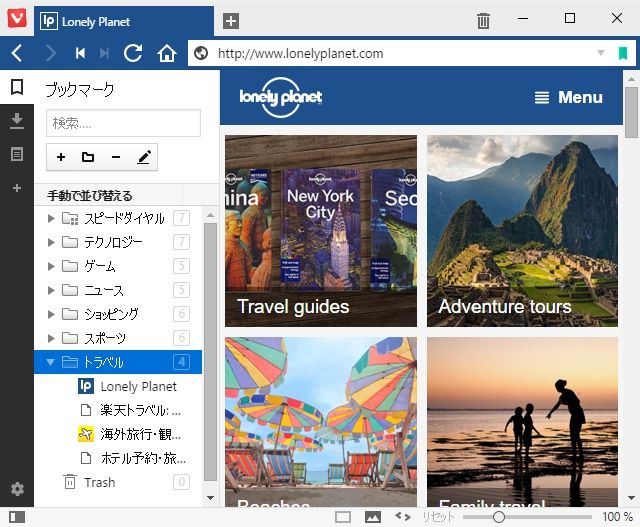This screenshot has width=640, height=527.
Task: Select the ゲーム folder row
Action: tap(118, 267)
